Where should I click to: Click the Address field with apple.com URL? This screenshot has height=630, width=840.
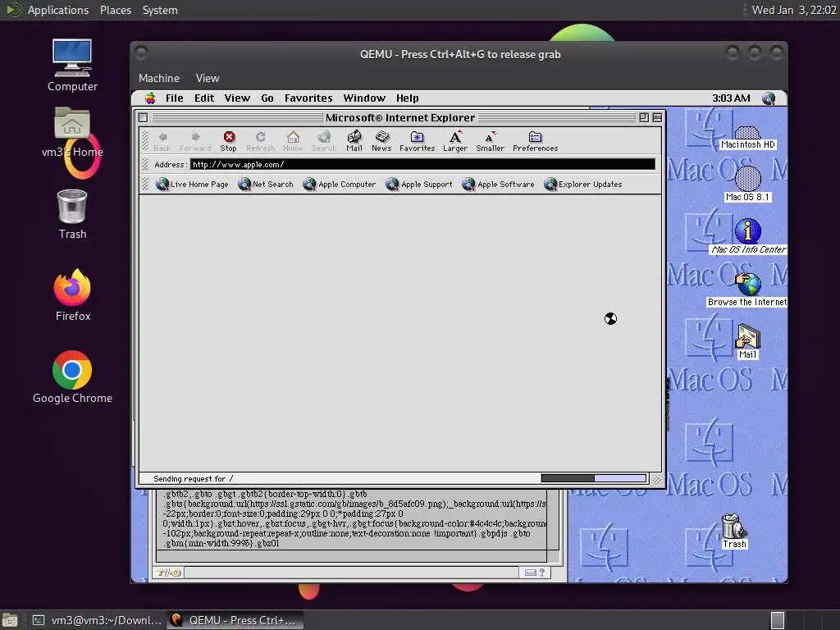(x=422, y=164)
